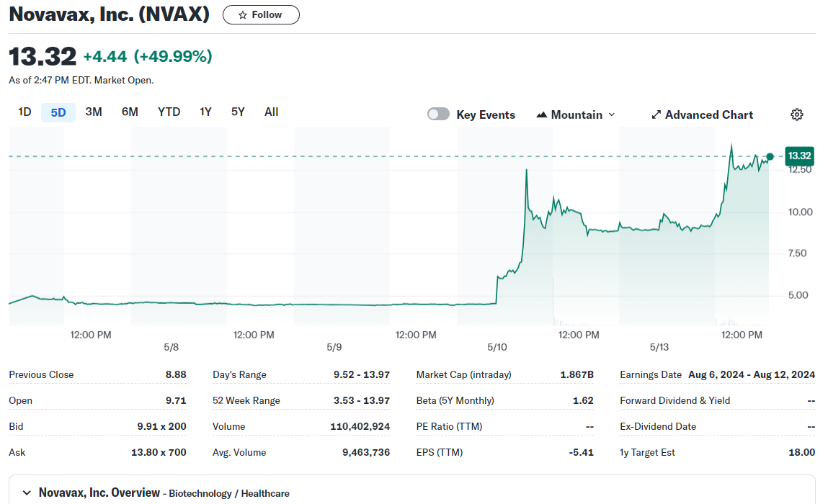Click the Avg. Volume value 9,463,736
Image resolution: width=828 pixels, height=504 pixels.
[366, 452]
